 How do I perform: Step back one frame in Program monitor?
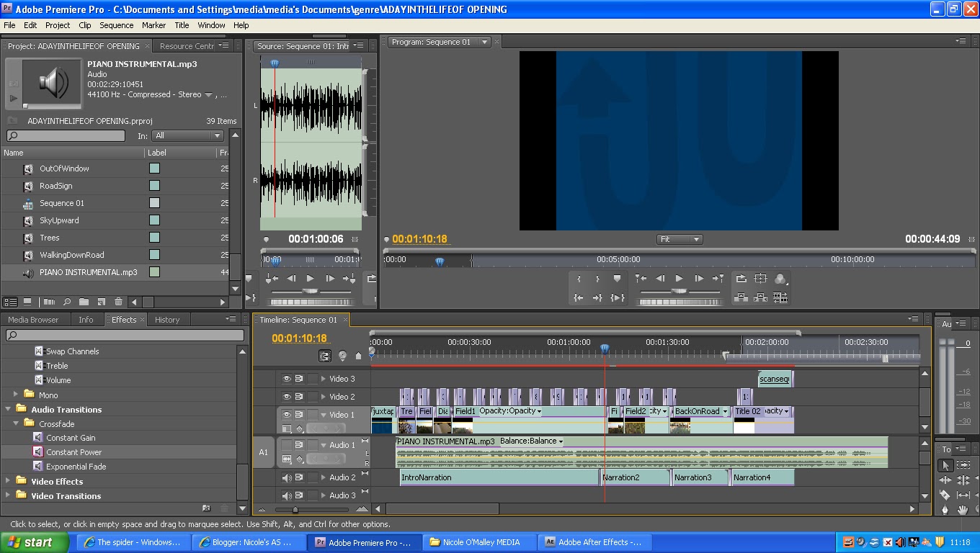[660, 279]
